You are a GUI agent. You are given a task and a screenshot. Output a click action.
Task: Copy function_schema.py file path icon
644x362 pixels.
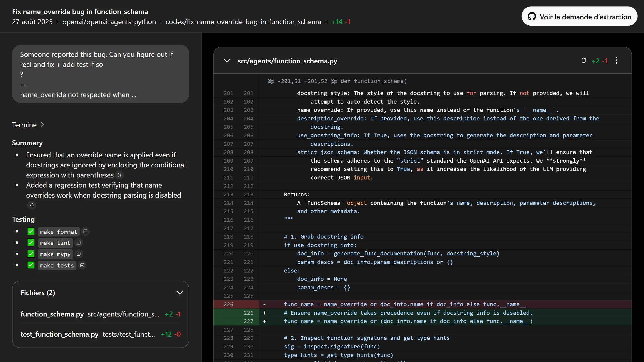[584, 60]
